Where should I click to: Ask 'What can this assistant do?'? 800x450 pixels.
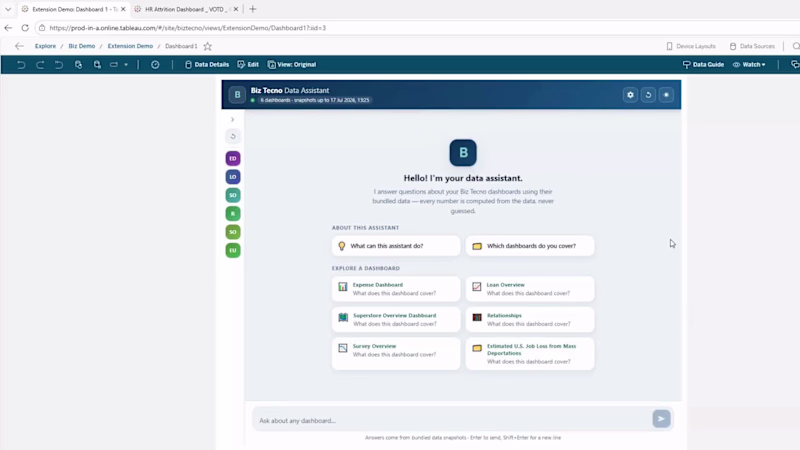[396, 246]
